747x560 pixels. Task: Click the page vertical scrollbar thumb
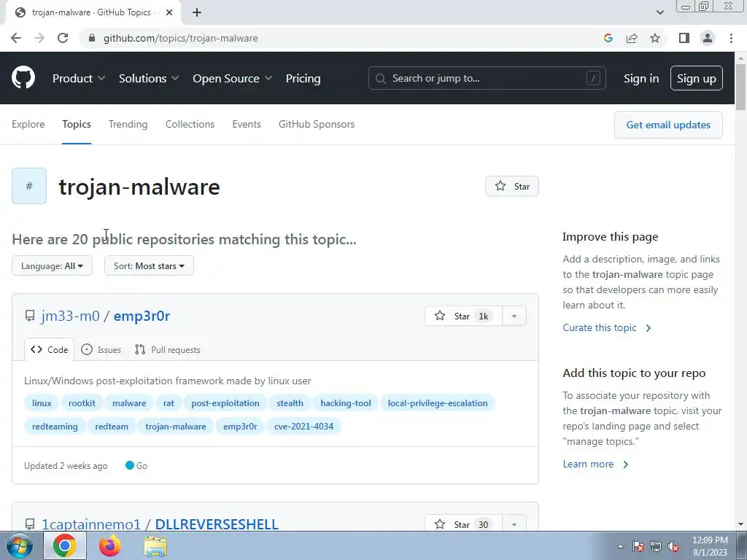[x=740, y=87]
